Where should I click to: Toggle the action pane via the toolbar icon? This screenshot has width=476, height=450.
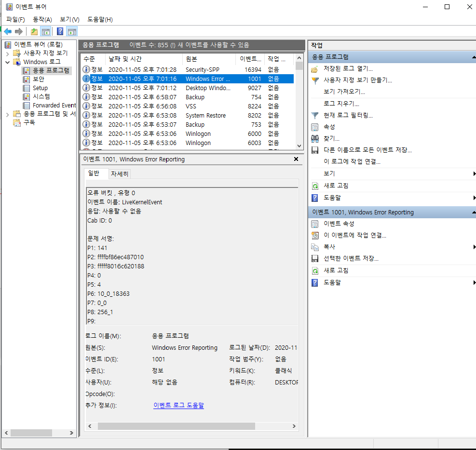pos(71,31)
